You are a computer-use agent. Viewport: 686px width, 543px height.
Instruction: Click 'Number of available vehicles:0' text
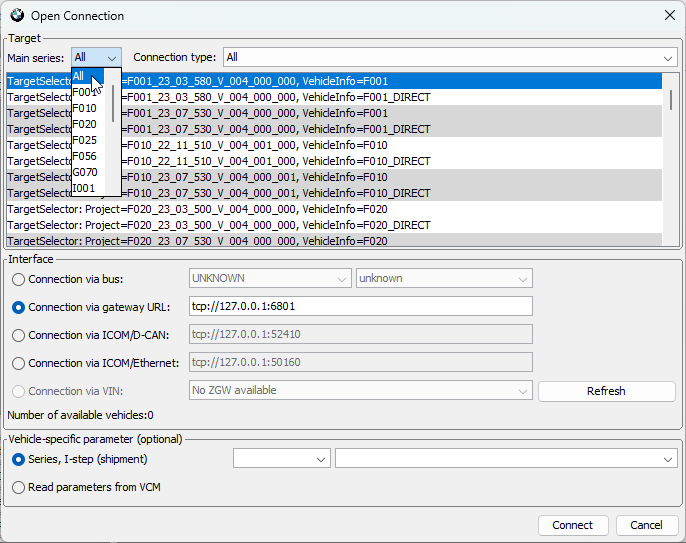point(80,415)
